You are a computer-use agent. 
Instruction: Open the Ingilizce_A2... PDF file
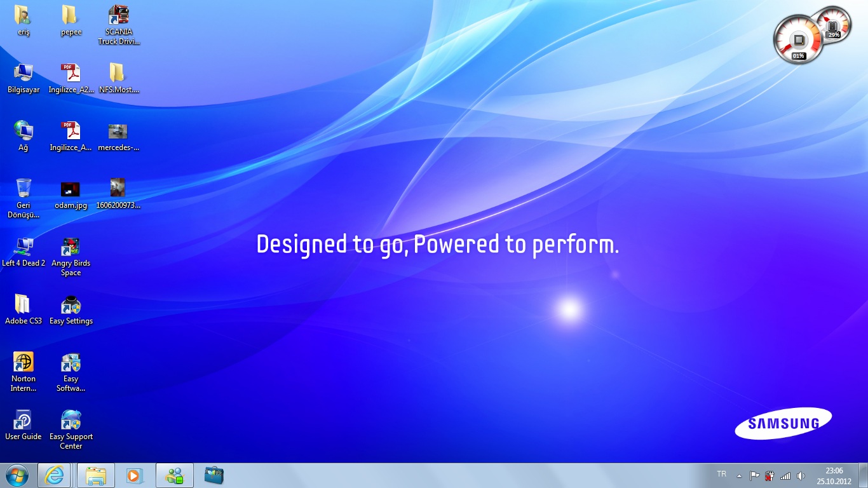[x=71, y=78]
